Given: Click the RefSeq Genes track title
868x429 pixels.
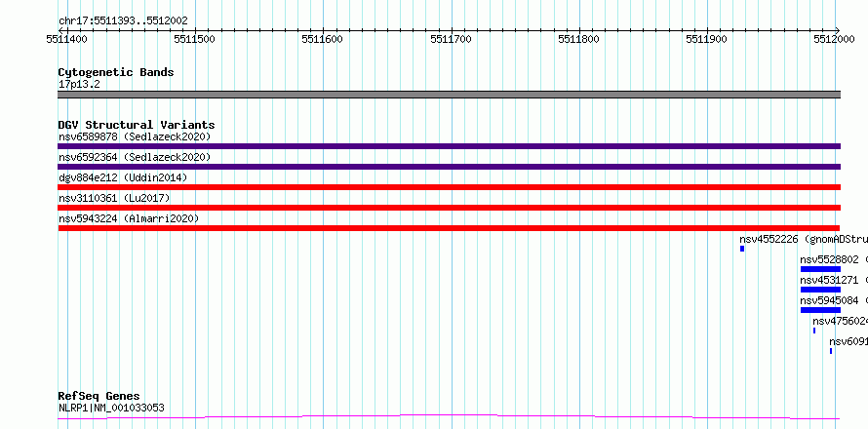Looking at the screenshot, I should pyautogui.click(x=99, y=397).
